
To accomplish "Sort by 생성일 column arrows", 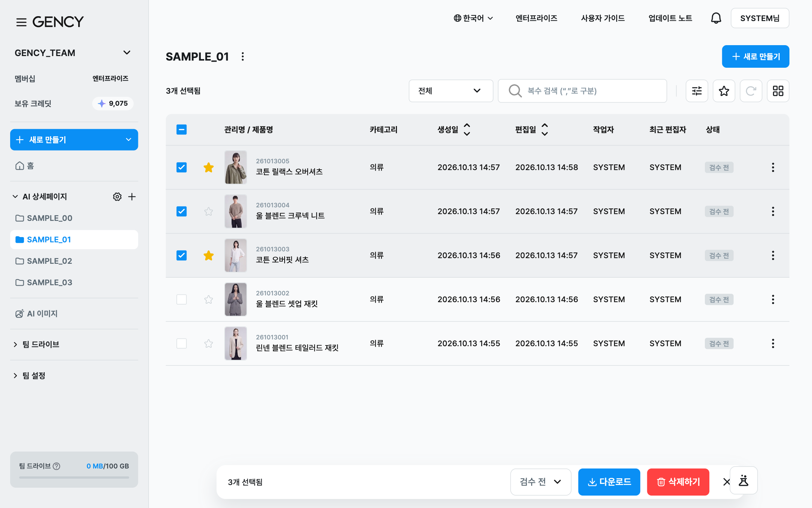I will pyautogui.click(x=467, y=129).
